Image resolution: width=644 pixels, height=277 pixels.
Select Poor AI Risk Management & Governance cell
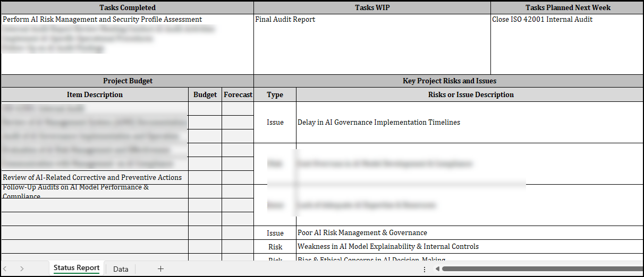click(470, 232)
